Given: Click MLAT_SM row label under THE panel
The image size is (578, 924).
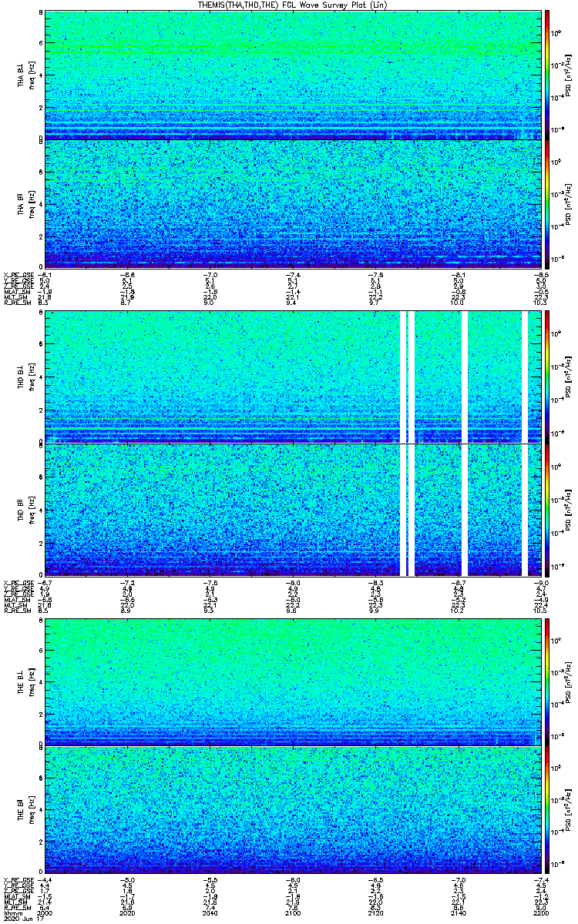Looking at the screenshot, I should pyautogui.click(x=16, y=896).
